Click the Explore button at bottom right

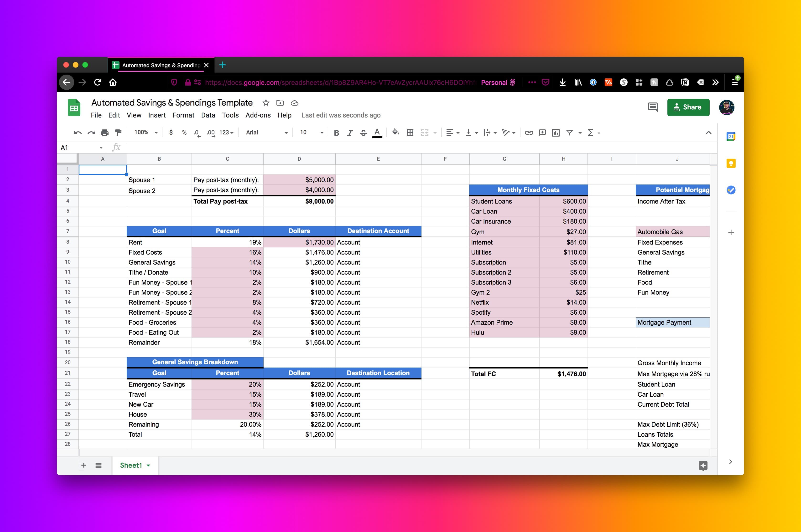click(x=703, y=465)
